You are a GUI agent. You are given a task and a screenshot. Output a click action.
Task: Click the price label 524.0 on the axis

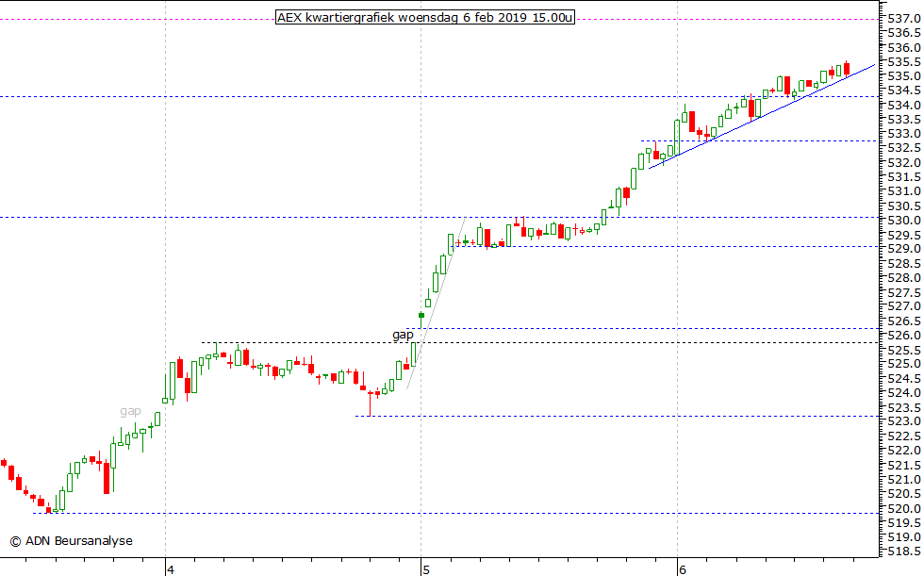pyautogui.click(x=904, y=393)
